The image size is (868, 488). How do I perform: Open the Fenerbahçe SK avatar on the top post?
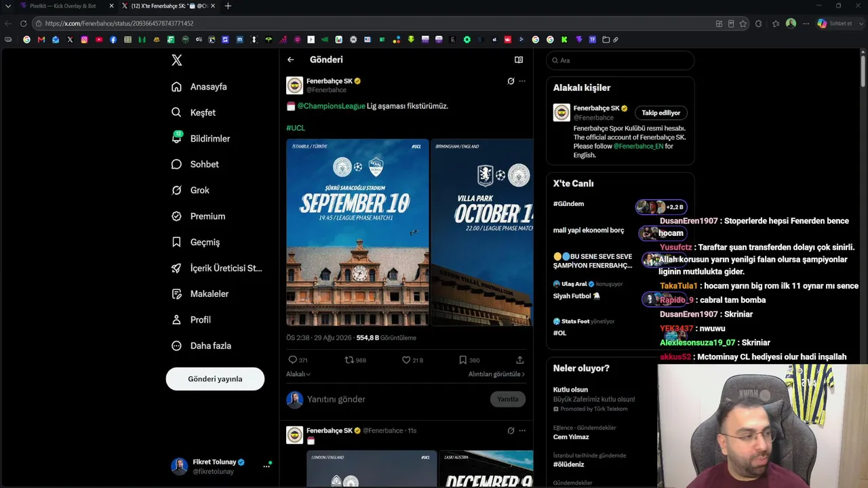[294, 85]
